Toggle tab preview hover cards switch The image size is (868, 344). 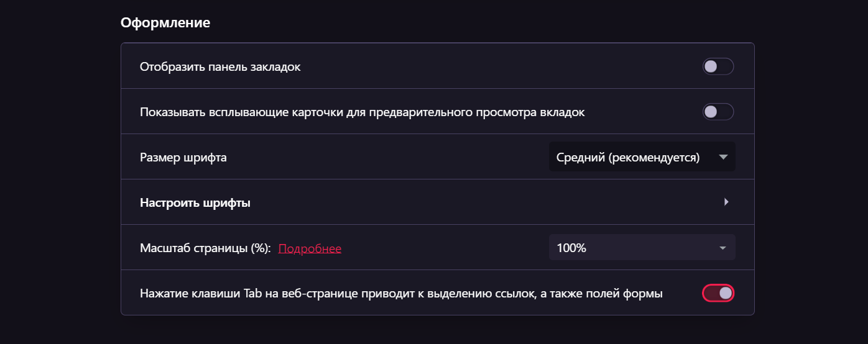(x=718, y=112)
